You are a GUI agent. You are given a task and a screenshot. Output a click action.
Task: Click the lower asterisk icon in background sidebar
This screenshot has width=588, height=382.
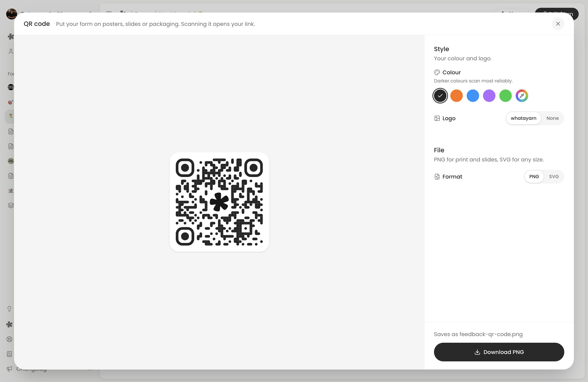pyautogui.click(x=9, y=324)
